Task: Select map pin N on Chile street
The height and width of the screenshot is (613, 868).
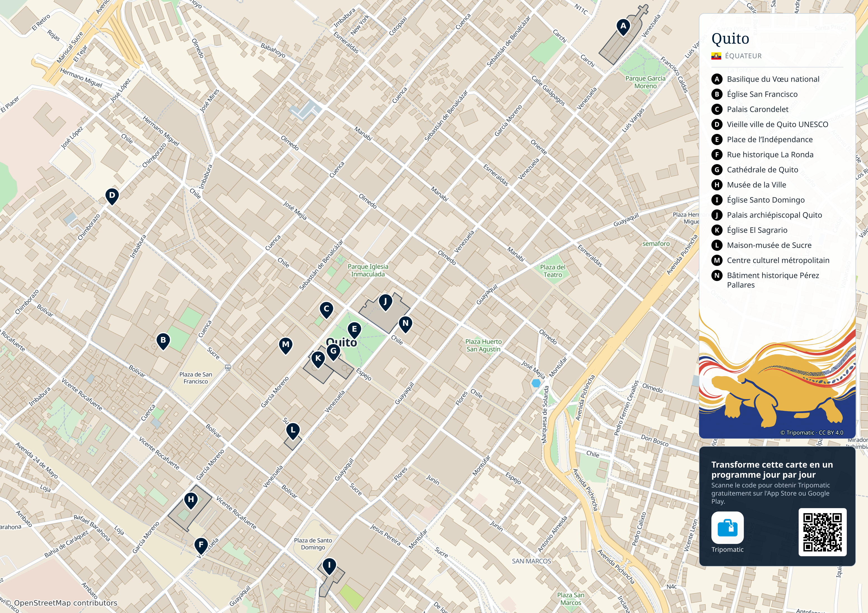Action: 406,324
